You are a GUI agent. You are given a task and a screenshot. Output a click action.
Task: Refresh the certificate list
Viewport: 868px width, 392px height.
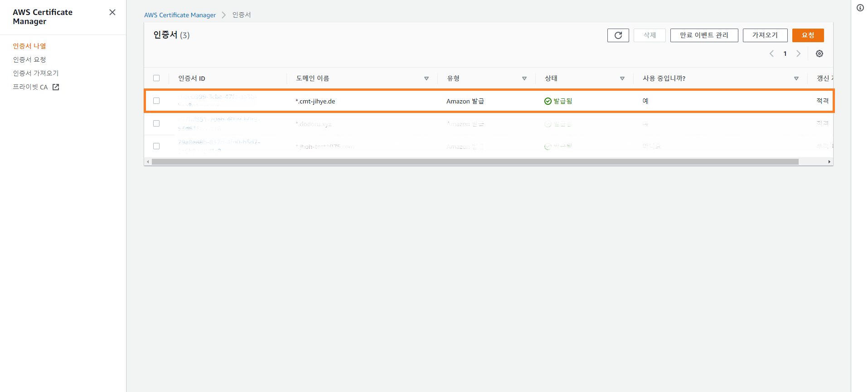(618, 35)
